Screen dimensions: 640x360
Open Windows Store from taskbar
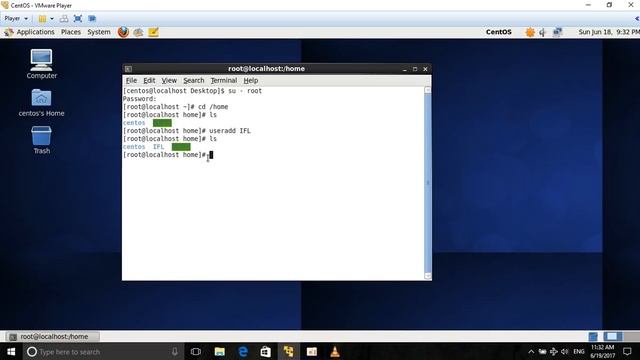[x=266, y=351]
